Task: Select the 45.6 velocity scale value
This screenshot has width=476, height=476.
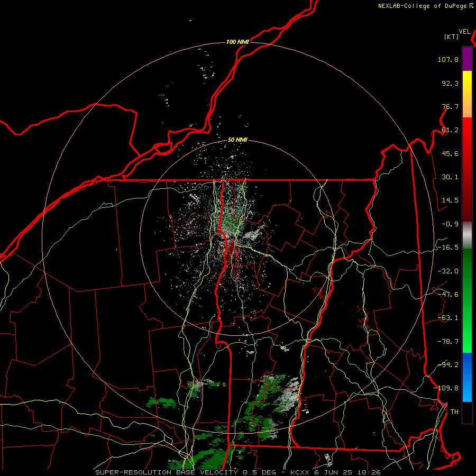Action: point(450,153)
